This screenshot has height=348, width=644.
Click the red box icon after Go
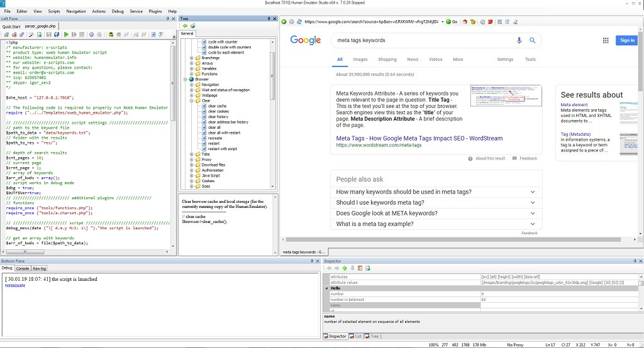click(x=465, y=22)
